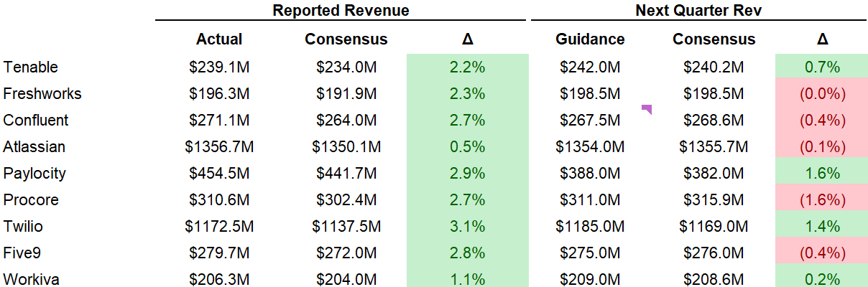
Task: Click Atlassian (0.1%) delta cell
Action: 822,147
